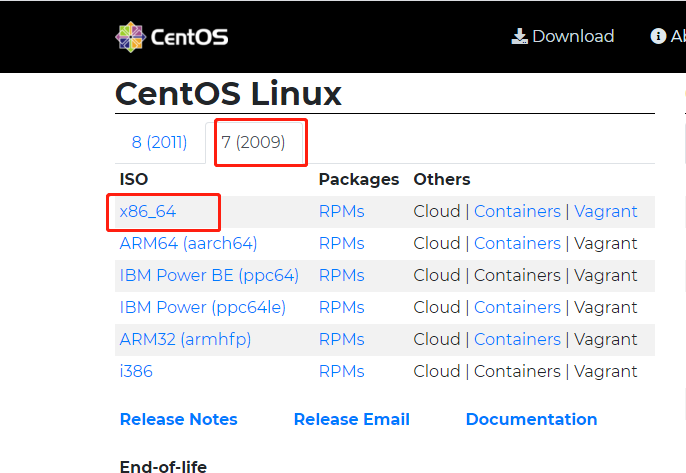Screen dimensions: 686x473
Task: Click Cloud text in x86_64 row
Action: tap(437, 211)
